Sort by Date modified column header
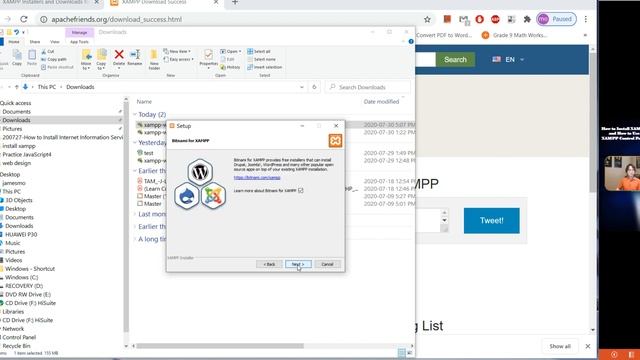This screenshot has width=640, height=360. click(x=381, y=102)
